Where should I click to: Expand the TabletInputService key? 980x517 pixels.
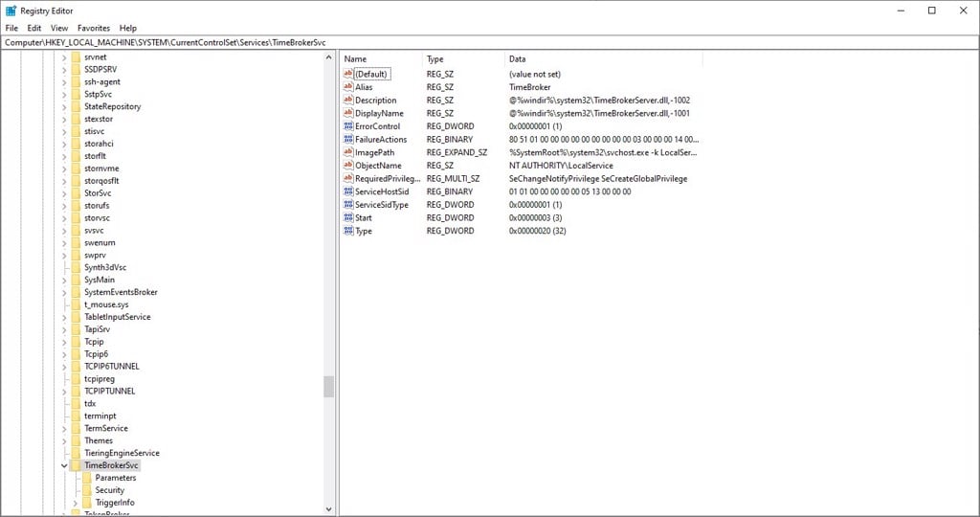coord(64,317)
